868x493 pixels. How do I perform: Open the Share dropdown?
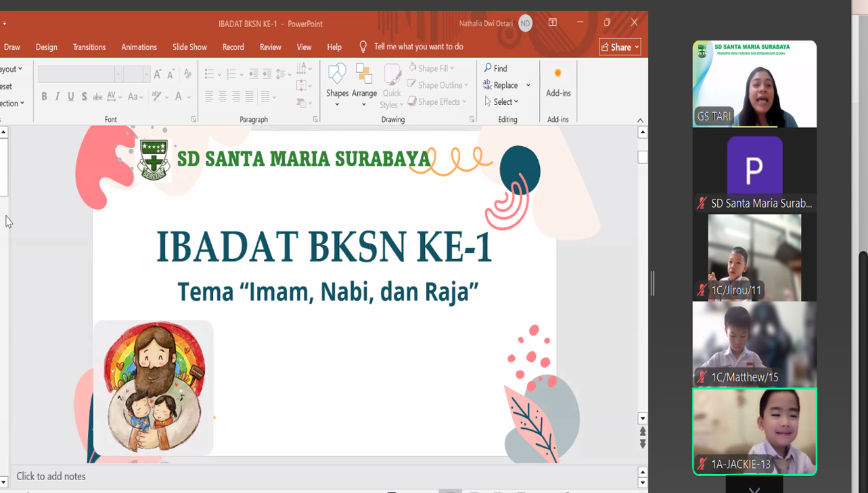[620, 47]
